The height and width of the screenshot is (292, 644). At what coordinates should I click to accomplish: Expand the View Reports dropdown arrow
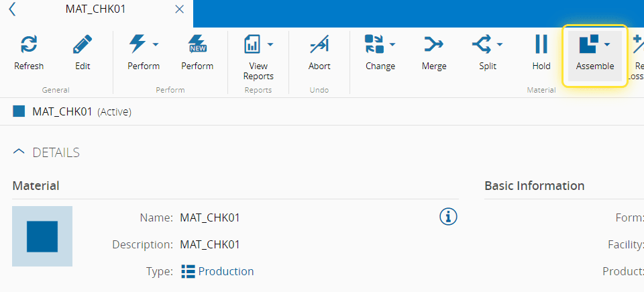pyautogui.click(x=270, y=45)
